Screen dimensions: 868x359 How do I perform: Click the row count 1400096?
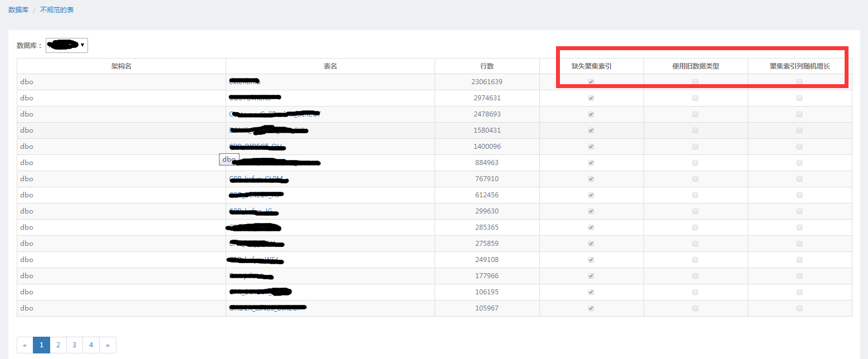click(x=487, y=147)
